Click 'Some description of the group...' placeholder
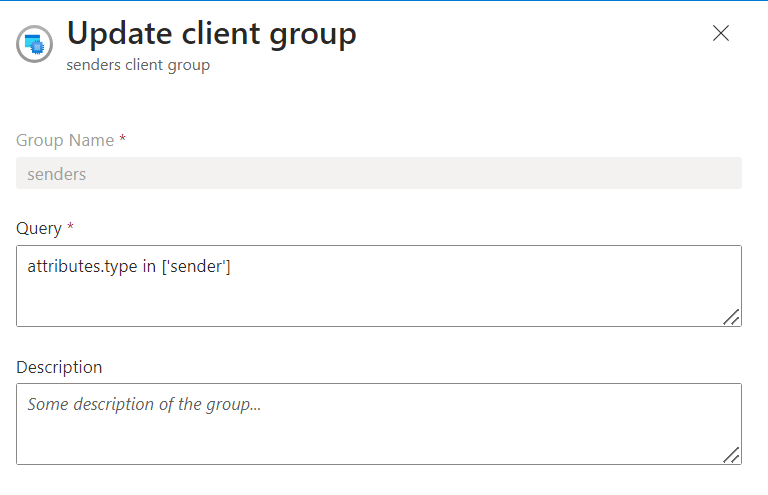768x495 pixels. tap(144, 405)
